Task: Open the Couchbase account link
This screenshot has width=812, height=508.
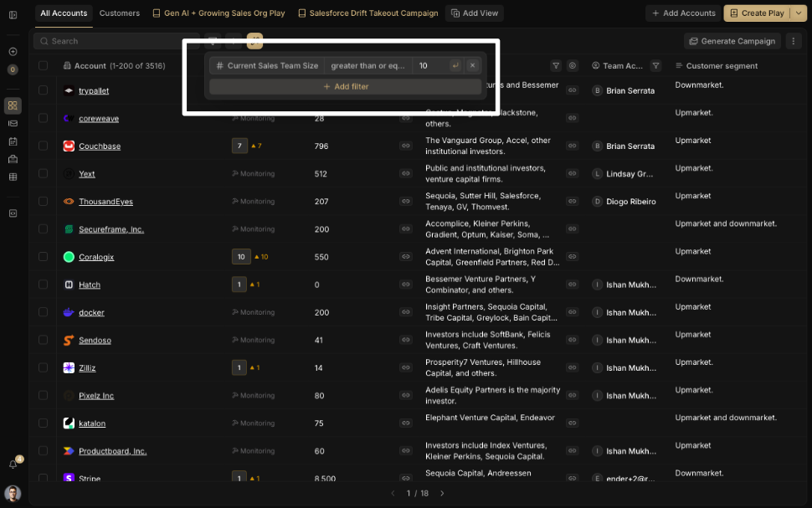Action: (100, 146)
